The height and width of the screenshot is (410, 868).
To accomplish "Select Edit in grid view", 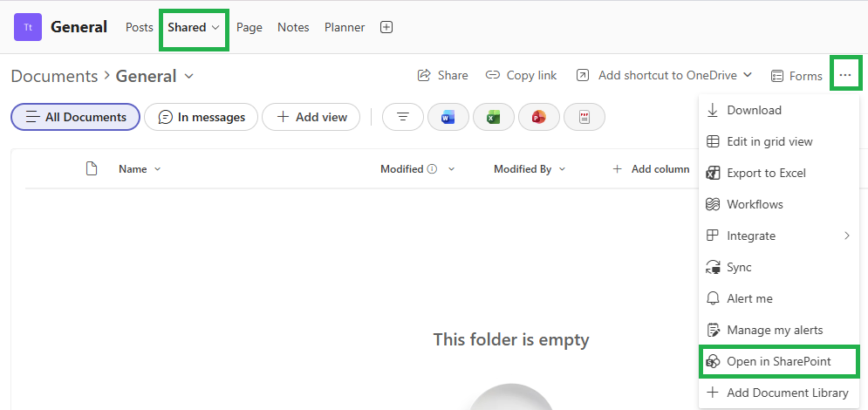I will 779,141.
